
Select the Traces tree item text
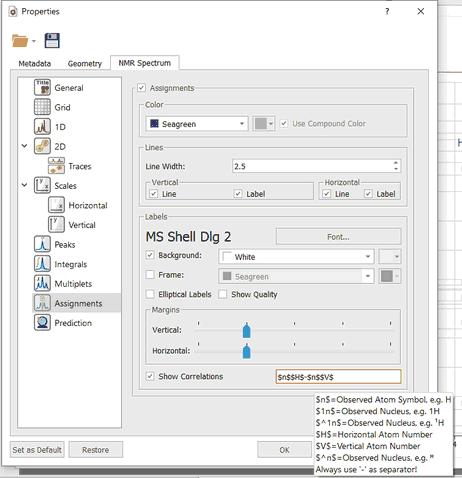(80, 166)
